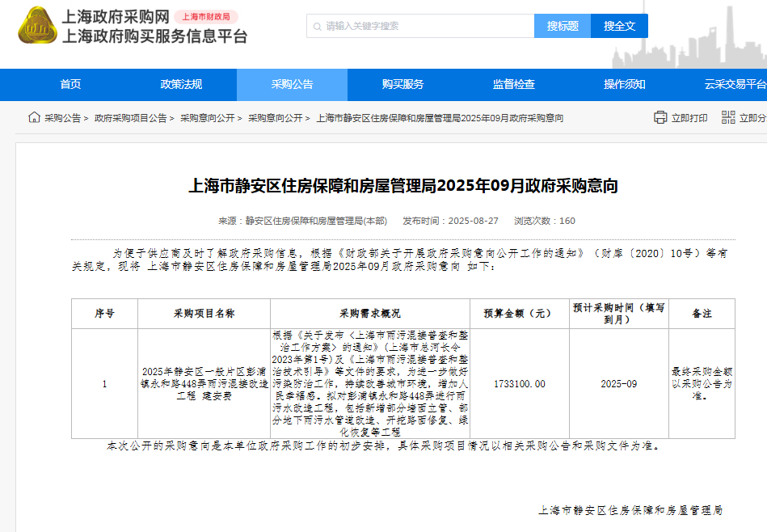Image resolution: width=767 pixels, height=532 pixels.
Task: Click the Shanghai government procurement logo emblem
Action: 34,25
